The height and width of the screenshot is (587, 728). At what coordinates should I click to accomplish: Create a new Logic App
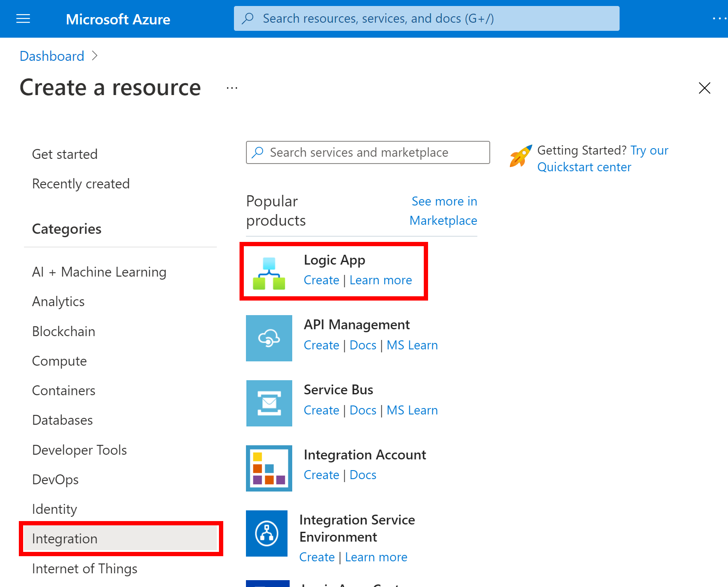click(321, 280)
